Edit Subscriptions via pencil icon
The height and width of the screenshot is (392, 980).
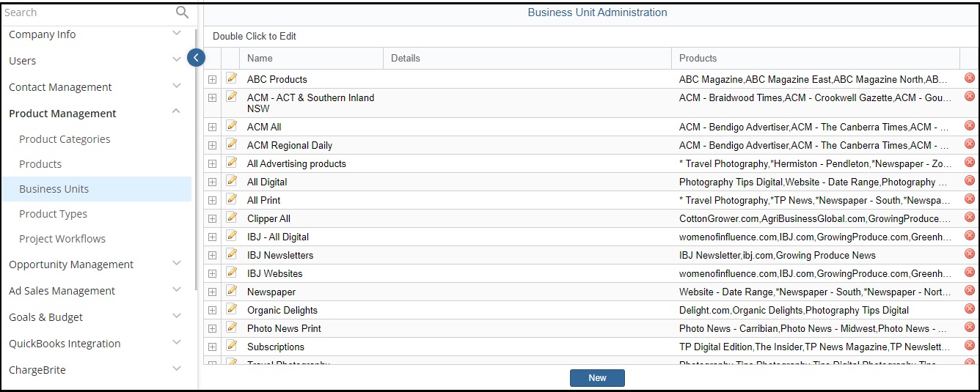(x=232, y=345)
